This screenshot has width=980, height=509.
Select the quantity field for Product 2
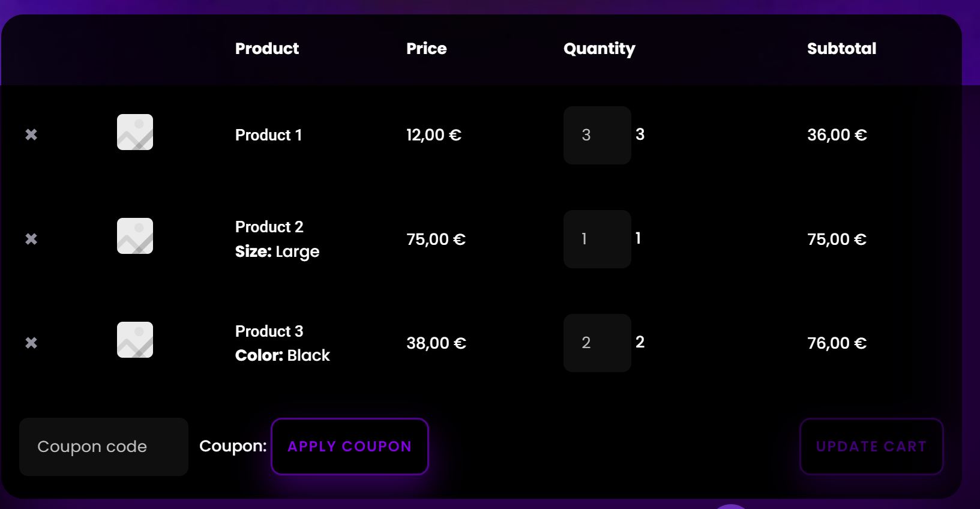(x=597, y=239)
